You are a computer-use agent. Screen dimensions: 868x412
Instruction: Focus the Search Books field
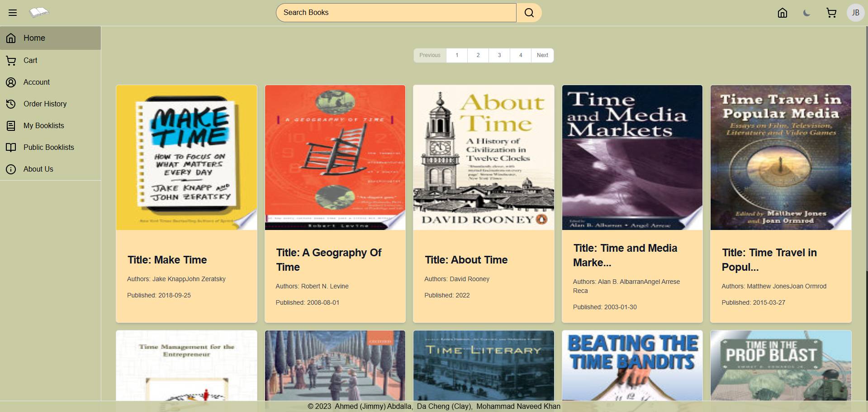coord(396,13)
